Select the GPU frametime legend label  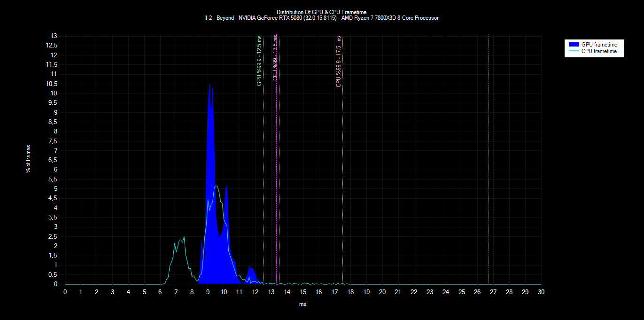point(599,44)
